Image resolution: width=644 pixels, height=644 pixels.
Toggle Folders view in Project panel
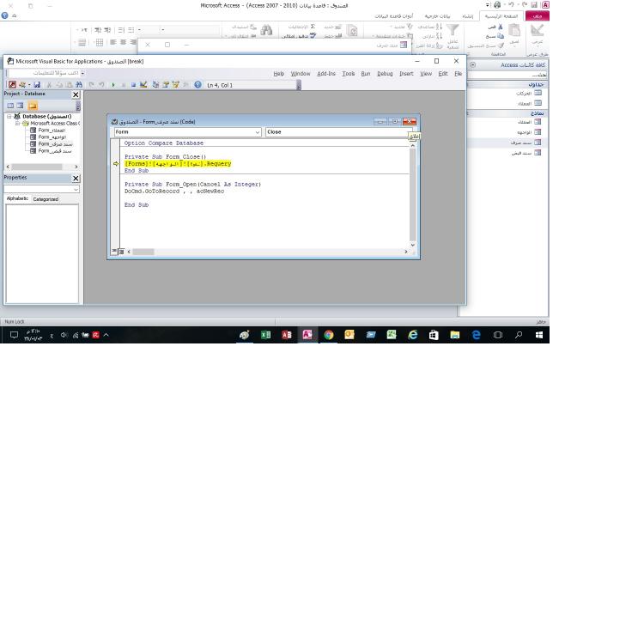pos(33,106)
